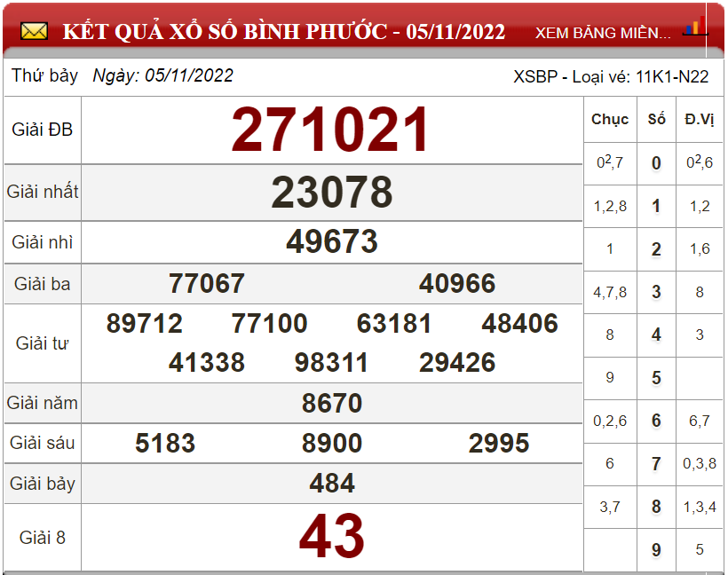Click sixth prize number 8900
728x575 pixels.
(x=331, y=443)
